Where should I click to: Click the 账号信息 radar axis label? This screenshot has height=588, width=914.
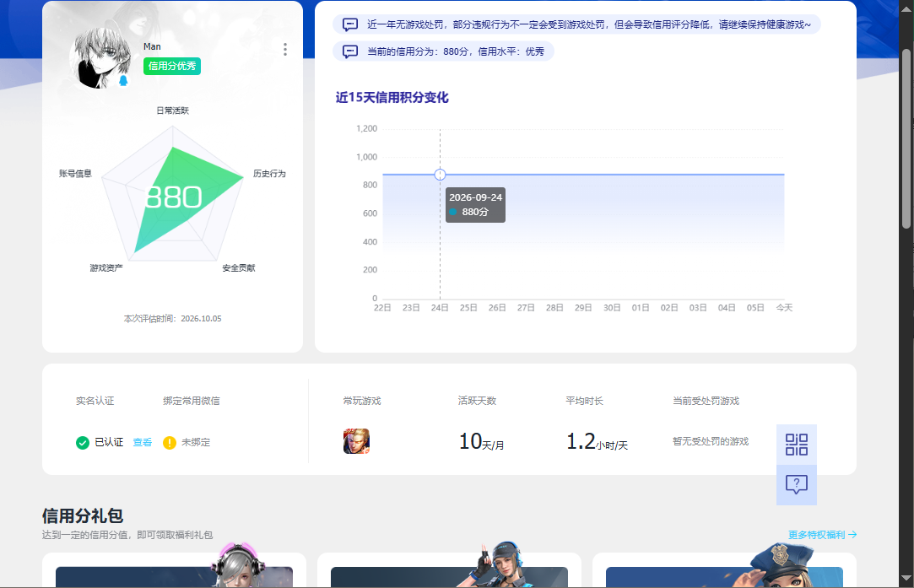(x=75, y=174)
